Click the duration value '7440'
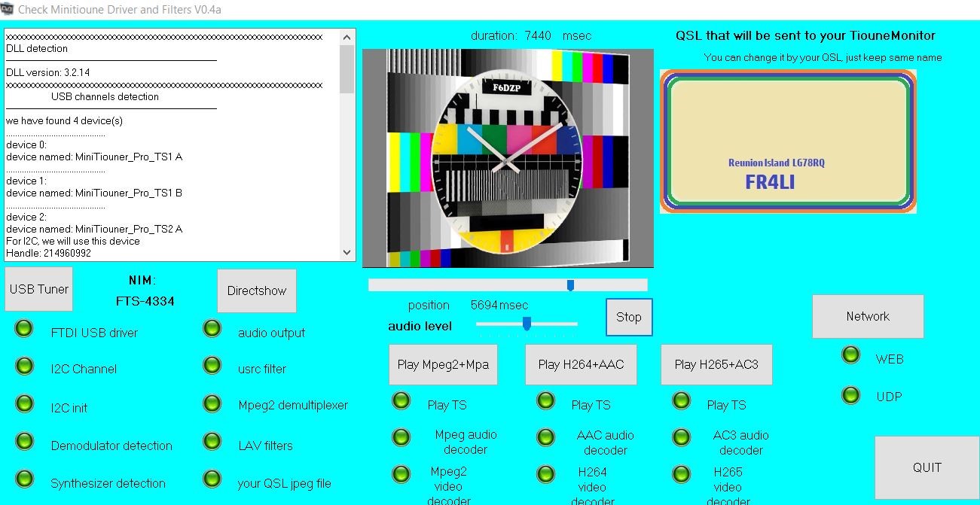 click(x=538, y=35)
